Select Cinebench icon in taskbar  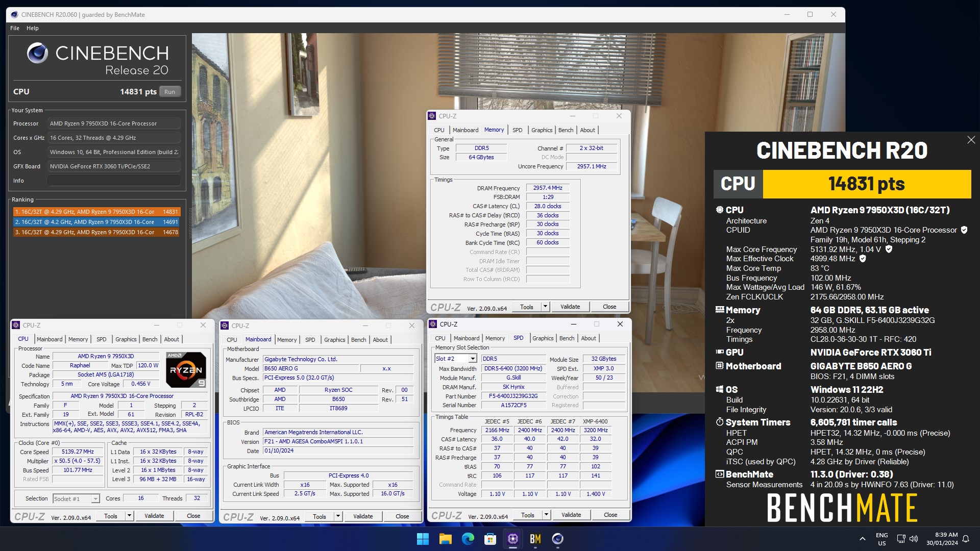557,539
